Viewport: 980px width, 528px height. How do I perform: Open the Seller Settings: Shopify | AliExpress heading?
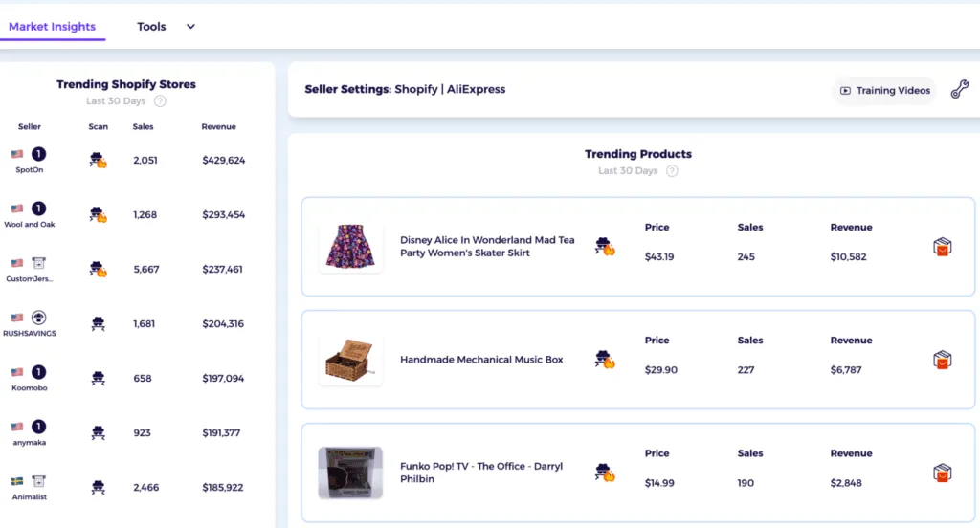405,89
